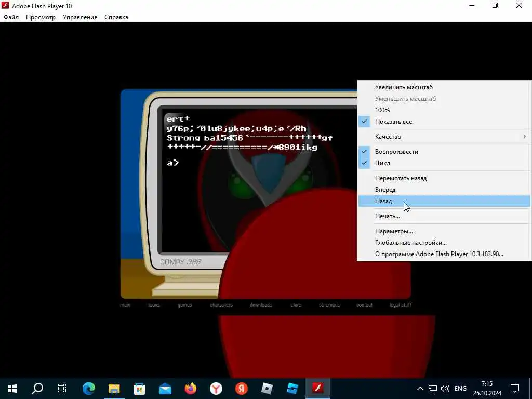This screenshot has width=532, height=399.
Task: Click the highlighted Назад entry
Action: 445,201
